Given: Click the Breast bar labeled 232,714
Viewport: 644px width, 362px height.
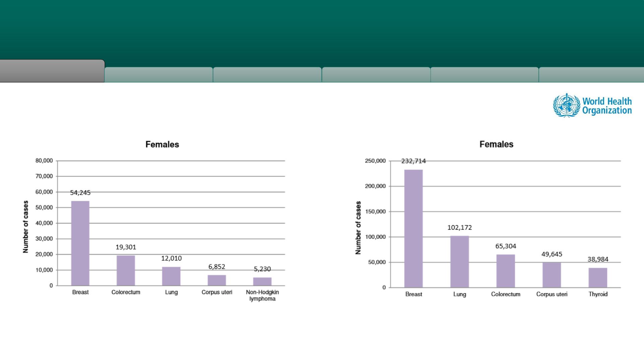Looking at the screenshot, I should (x=414, y=229).
